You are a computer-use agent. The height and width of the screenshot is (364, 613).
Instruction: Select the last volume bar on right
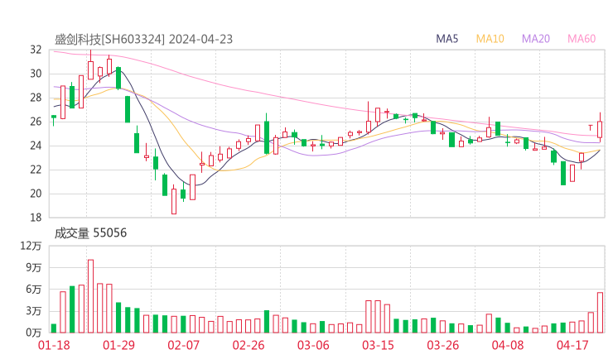click(600, 313)
